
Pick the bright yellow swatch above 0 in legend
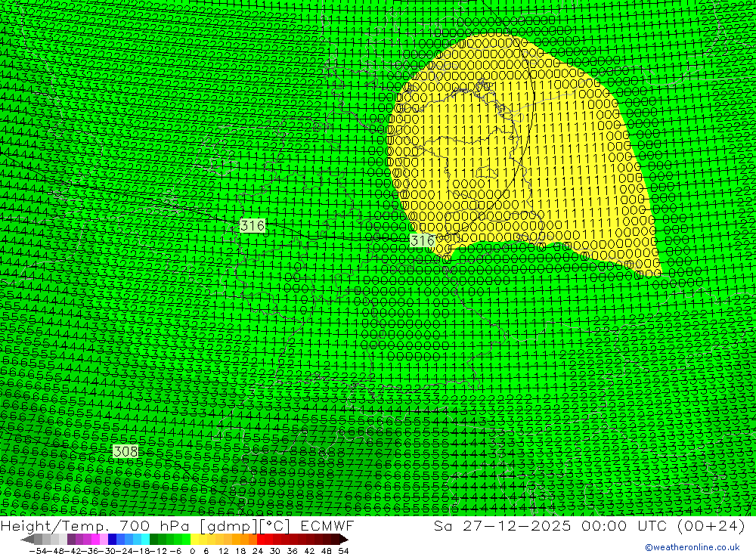tap(195, 539)
